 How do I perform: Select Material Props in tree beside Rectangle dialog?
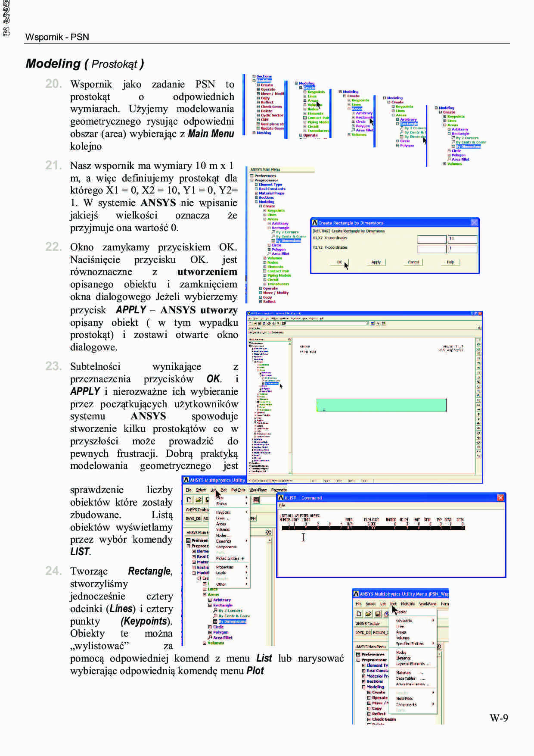pyautogui.click(x=272, y=193)
